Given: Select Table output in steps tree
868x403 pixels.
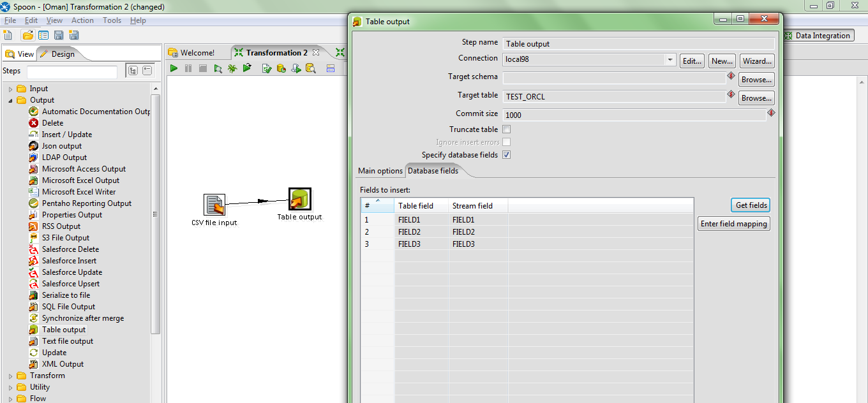Looking at the screenshot, I should point(64,330).
